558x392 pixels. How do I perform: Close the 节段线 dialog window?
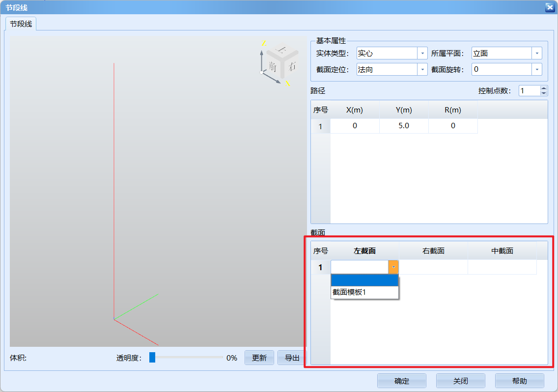[550, 7]
